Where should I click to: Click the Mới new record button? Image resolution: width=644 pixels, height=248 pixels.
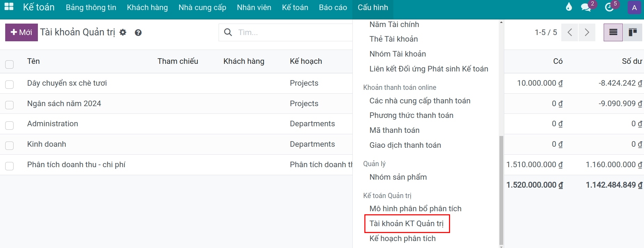pyautogui.click(x=22, y=32)
